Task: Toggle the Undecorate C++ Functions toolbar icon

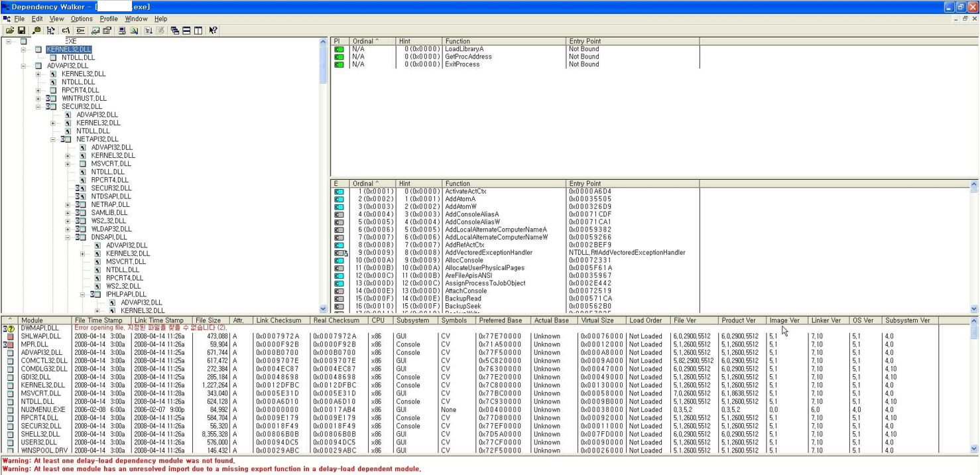Action: click(x=80, y=31)
